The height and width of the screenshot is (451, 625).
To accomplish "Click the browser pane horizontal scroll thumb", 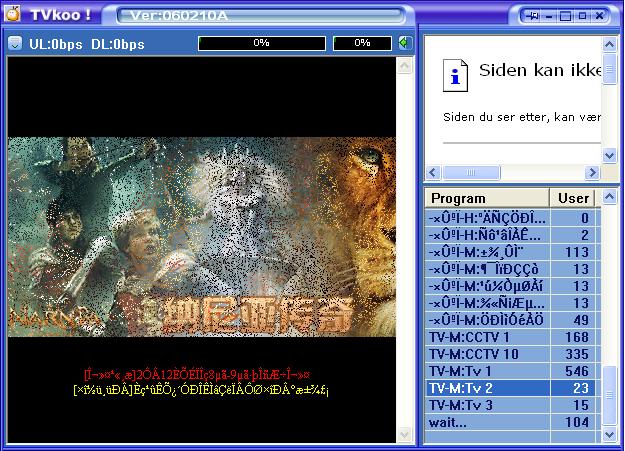I will coord(471,173).
